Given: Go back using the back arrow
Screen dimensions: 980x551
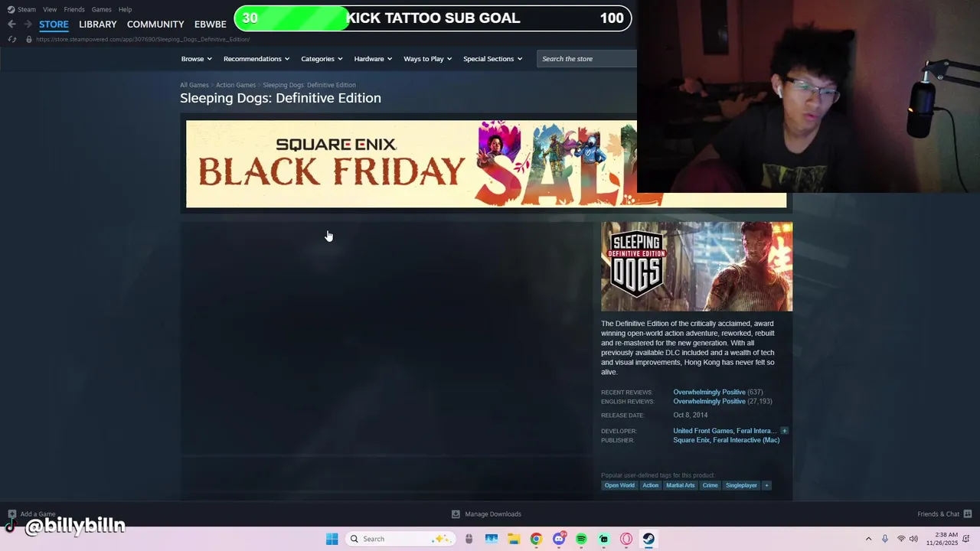Looking at the screenshot, I should [11, 24].
